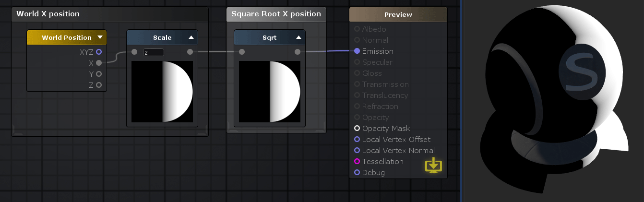Select the Emission port on Preview node
This screenshot has height=202, width=644.
pos(357,51)
